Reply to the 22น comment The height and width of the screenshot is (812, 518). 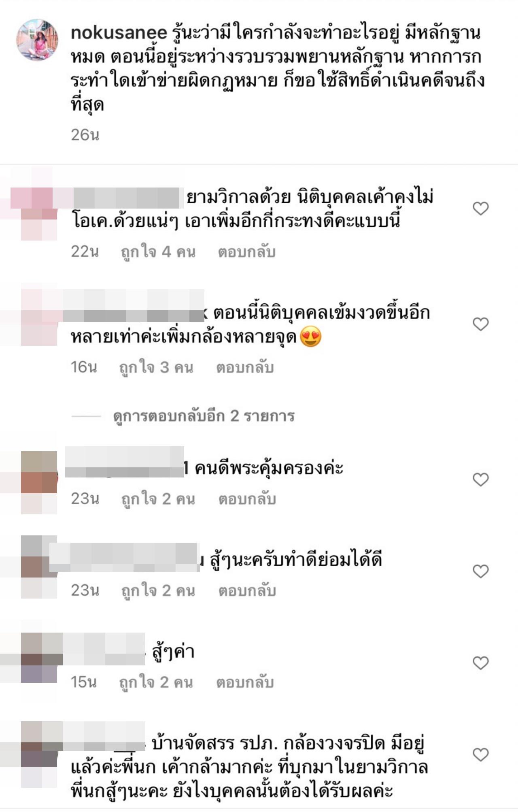(x=247, y=252)
